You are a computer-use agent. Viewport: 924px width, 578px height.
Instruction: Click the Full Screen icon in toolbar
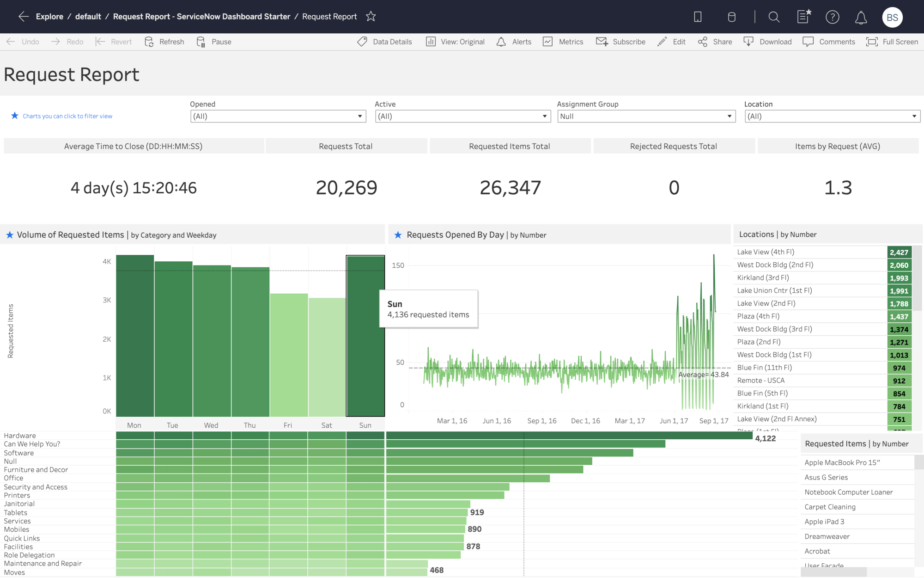[871, 41]
